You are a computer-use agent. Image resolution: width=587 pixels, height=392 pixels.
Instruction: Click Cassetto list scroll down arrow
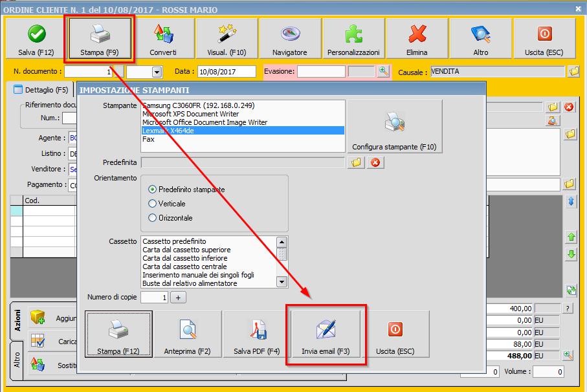coord(282,281)
